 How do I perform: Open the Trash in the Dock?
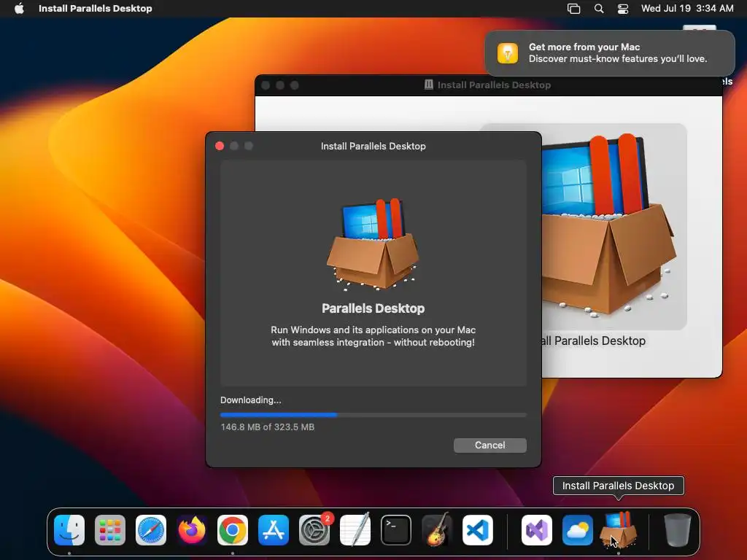(678, 529)
